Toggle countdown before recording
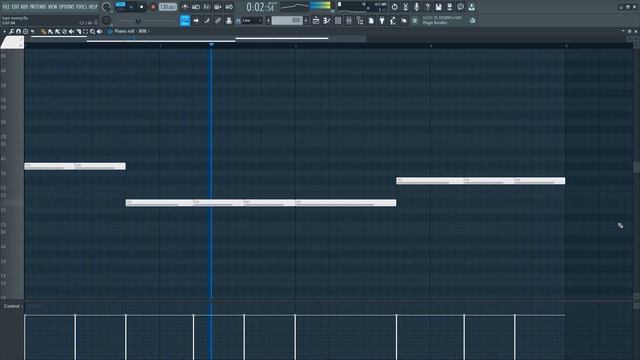640x360 pixels. click(x=207, y=7)
